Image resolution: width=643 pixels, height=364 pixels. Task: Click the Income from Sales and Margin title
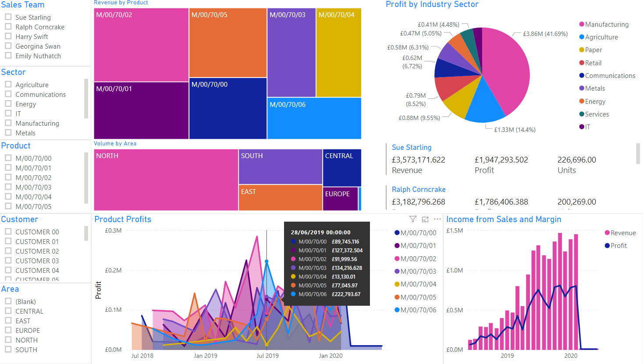coord(504,219)
